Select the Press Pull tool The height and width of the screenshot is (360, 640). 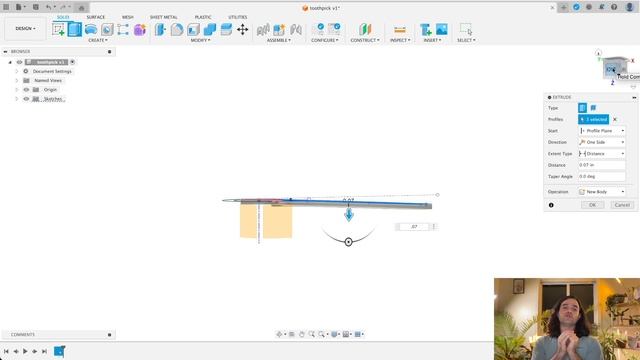click(160, 29)
